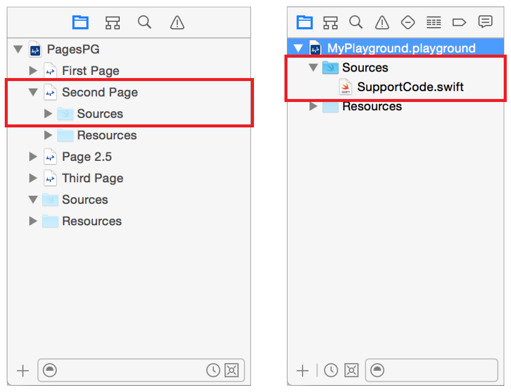Toggle source control filter in PagesPG panel

point(232,370)
